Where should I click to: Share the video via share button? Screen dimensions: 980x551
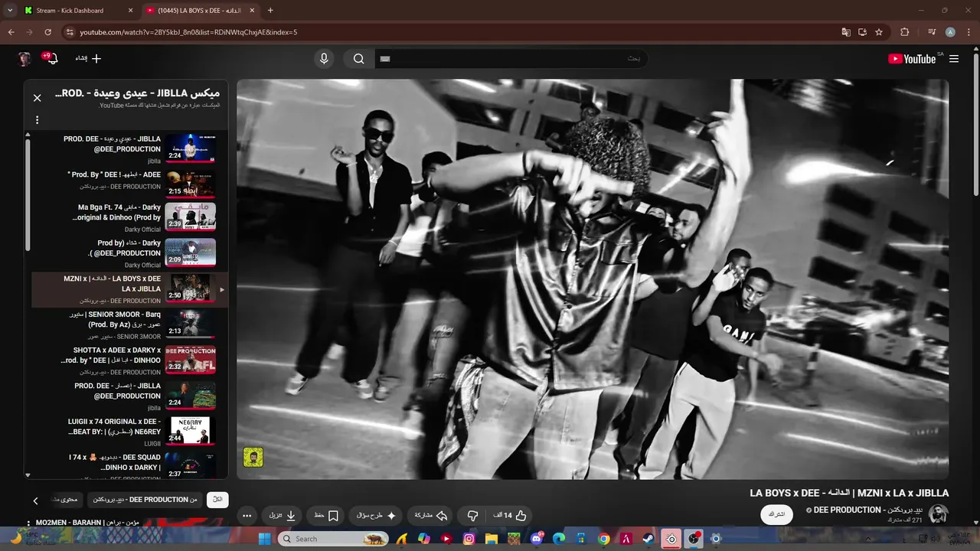coord(430,516)
